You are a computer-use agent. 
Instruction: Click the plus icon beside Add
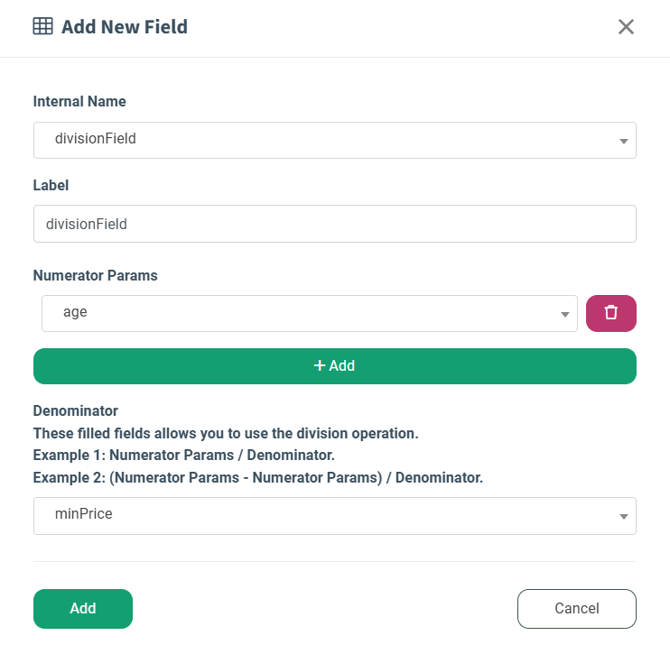pyautogui.click(x=320, y=366)
